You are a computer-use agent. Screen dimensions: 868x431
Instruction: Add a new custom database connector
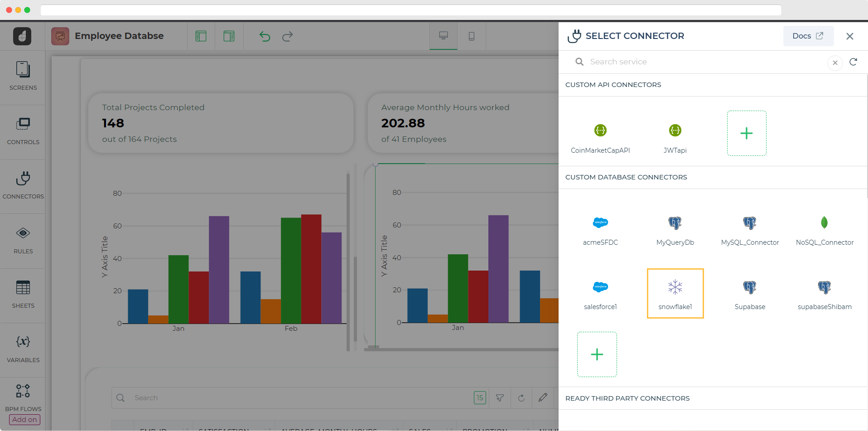(597, 354)
